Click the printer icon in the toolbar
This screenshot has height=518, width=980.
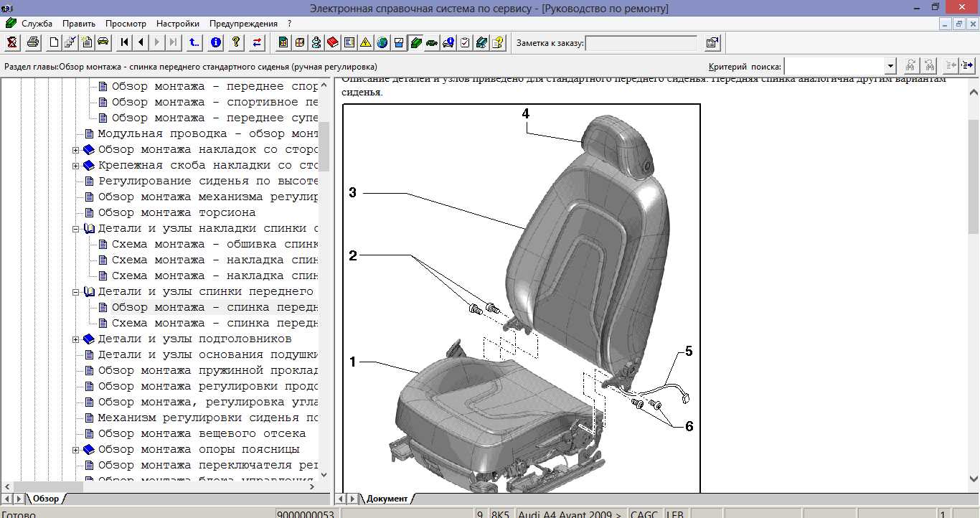point(33,42)
